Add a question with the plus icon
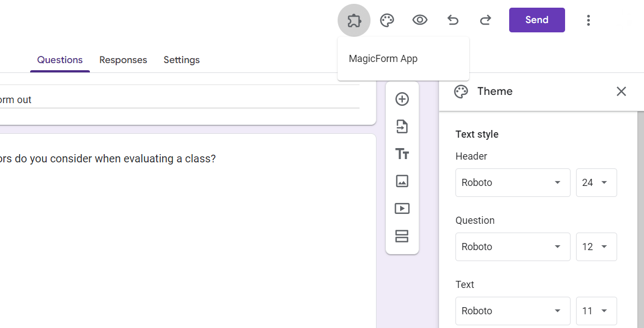644x328 pixels. 402,99
